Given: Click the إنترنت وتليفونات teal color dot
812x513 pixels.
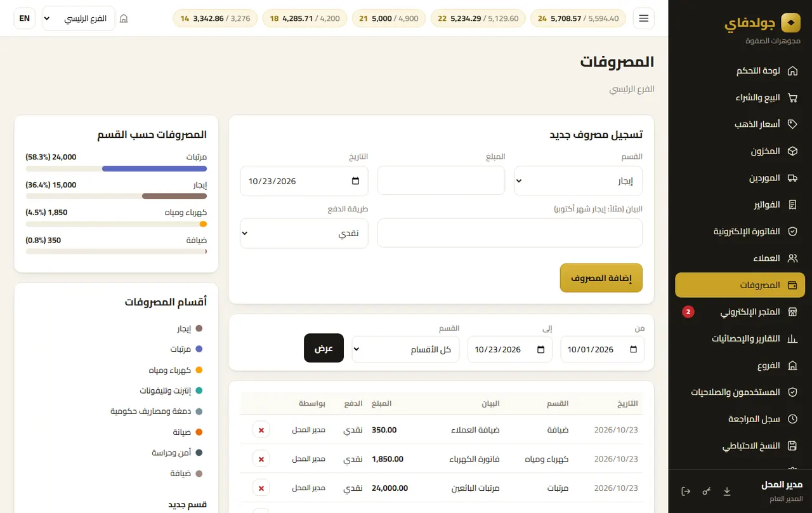Looking at the screenshot, I should pyautogui.click(x=199, y=390).
